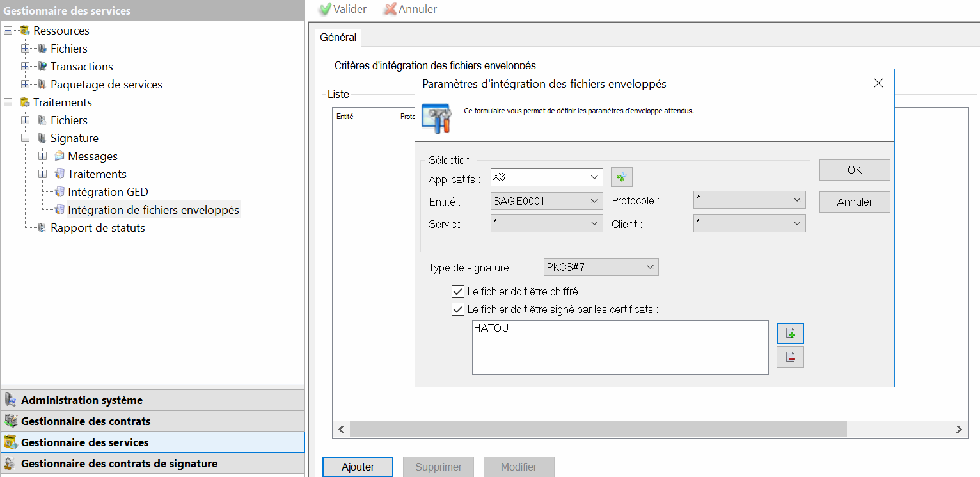Click the green Valider checkmark icon
The image size is (980, 477).
[325, 9]
